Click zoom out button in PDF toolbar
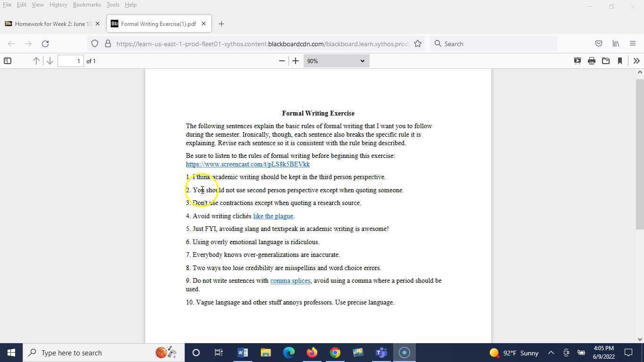Image resolution: width=644 pixels, height=362 pixels. 281,61
